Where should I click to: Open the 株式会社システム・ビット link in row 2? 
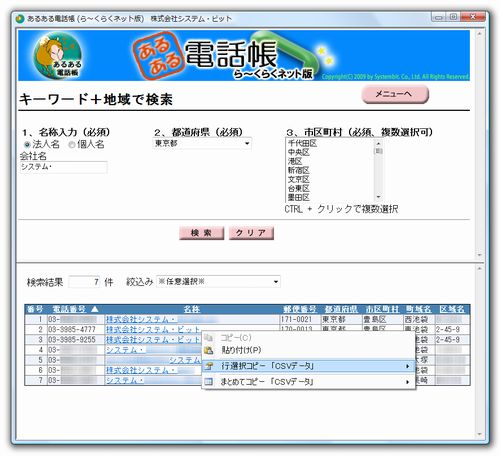(x=153, y=330)
